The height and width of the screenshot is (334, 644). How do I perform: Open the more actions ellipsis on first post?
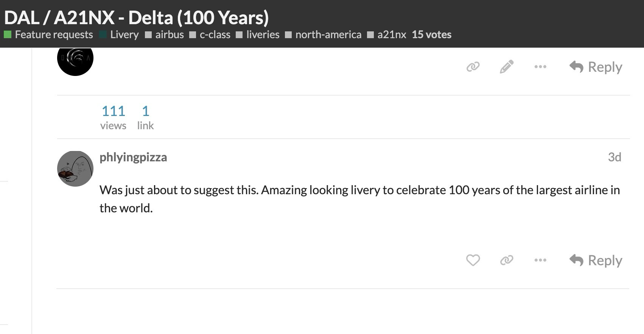click(540, 67)
